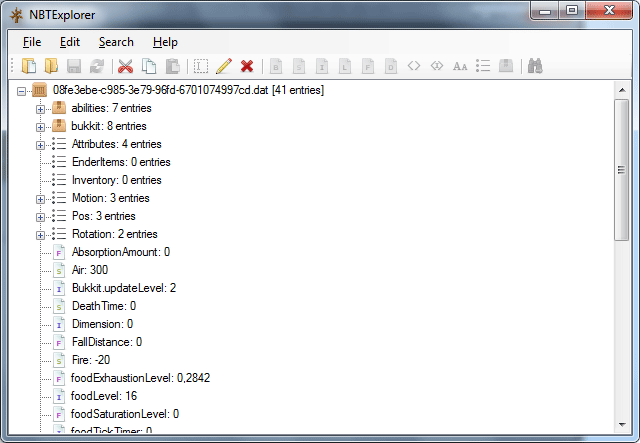Viewport: 640px width, 443px height.
Task: Add a Short tag with the S toolbar icon
Action: point(299,66)
